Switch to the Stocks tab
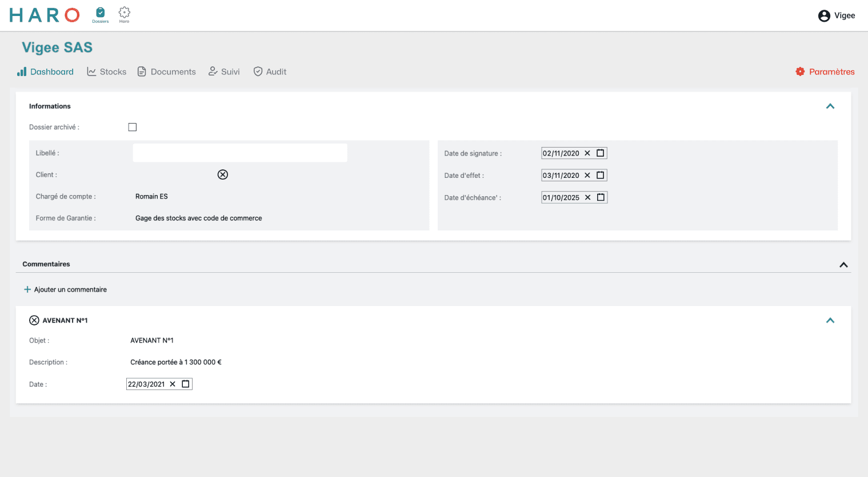 click(107, 71)
